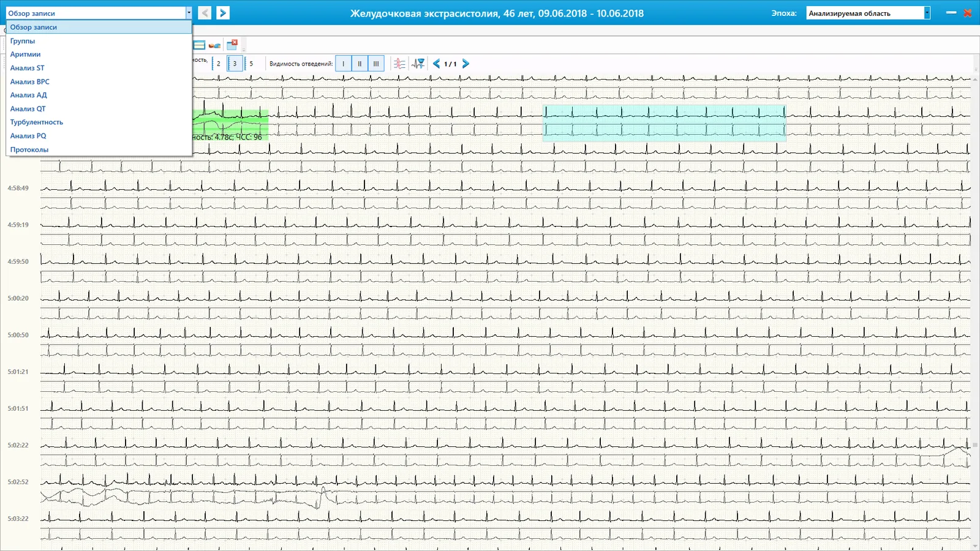The image size is (980, 551).
Task: Click the ECG signal filter icon
Action: 418,64
